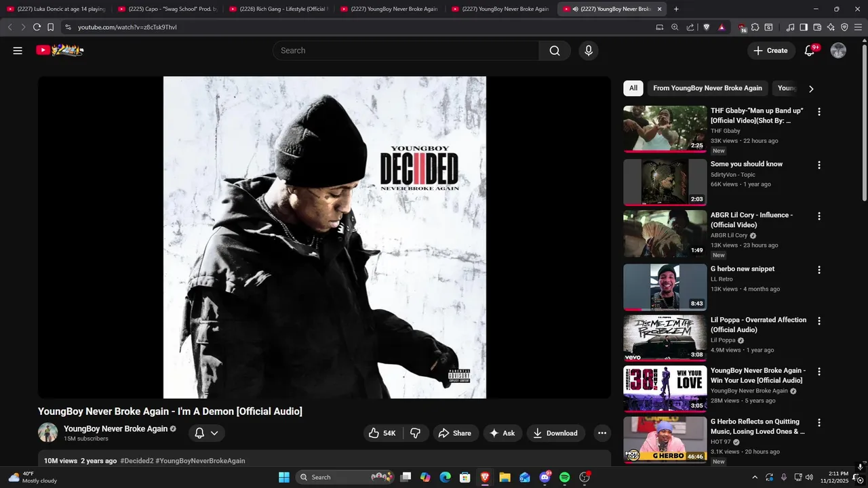Open YouTube notifications bell with 9+ badge

809,51
